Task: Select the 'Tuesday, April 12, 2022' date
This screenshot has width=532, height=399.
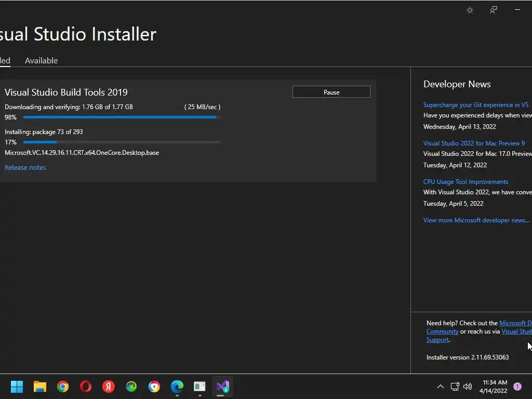Action: pos(455,165)
